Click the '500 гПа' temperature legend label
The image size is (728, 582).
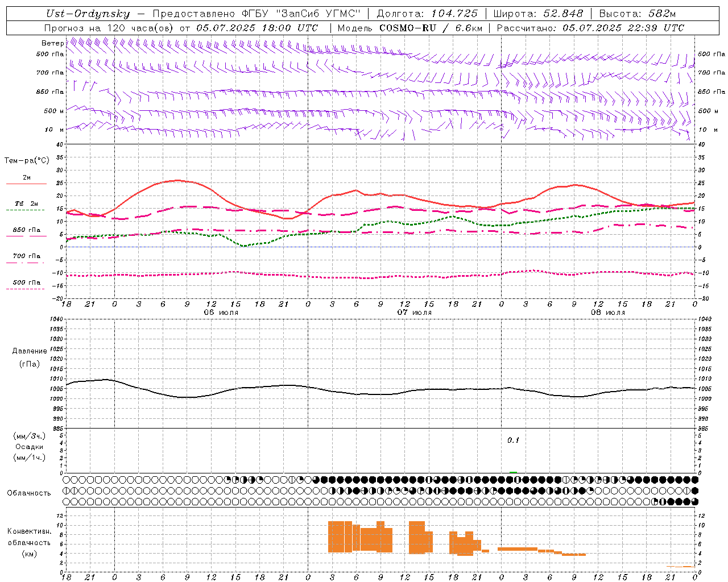coord(27,282)
